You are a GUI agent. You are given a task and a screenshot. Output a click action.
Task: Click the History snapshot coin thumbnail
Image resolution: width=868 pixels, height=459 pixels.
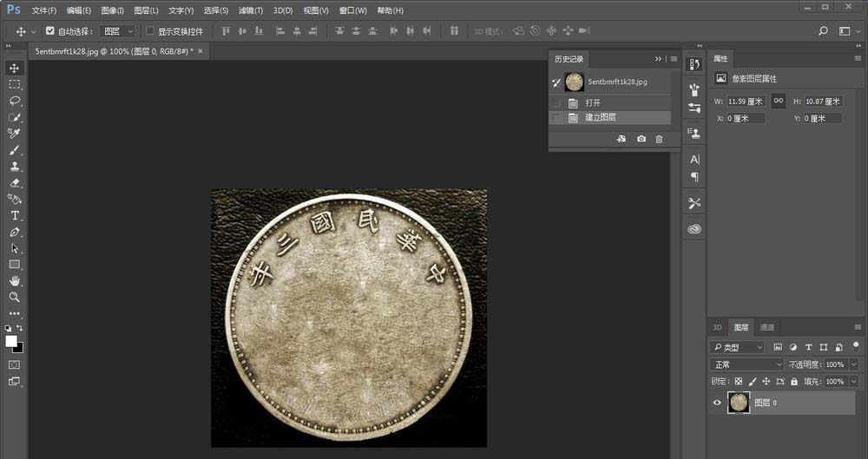click(574, 82)
